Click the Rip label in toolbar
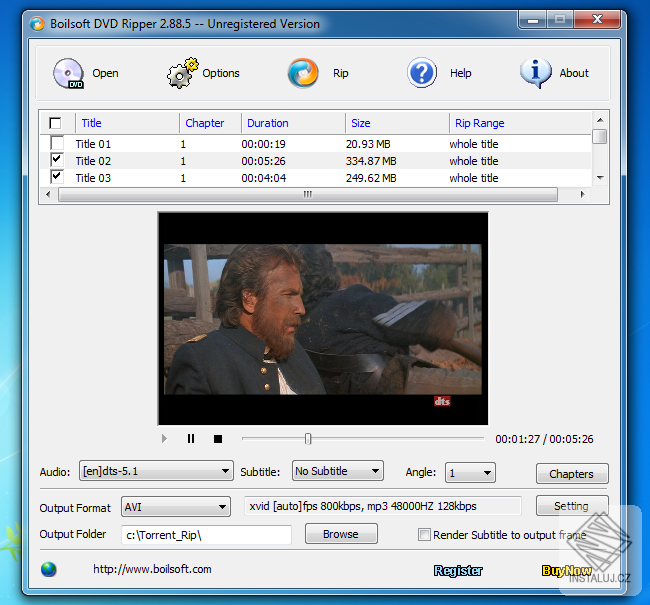Viewport: 650px width, 605px height. (340, 73)
